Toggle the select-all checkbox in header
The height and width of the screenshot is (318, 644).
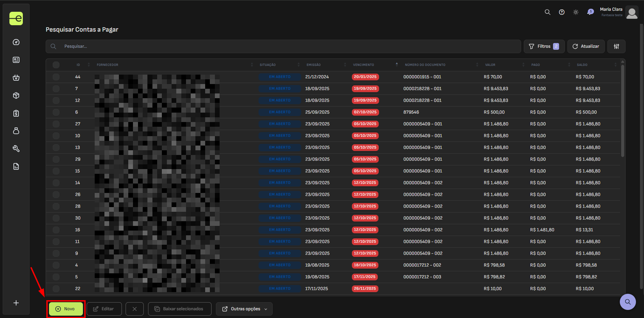(56, 65)
